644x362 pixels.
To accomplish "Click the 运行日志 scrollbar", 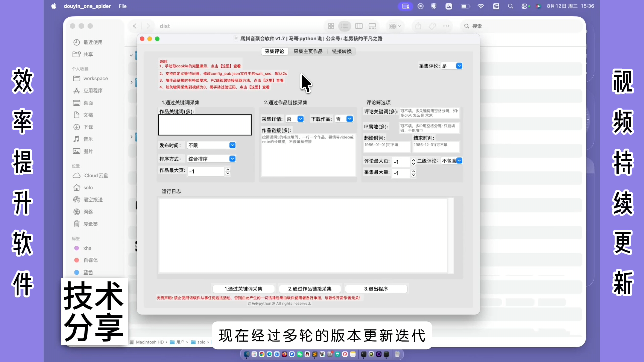I will coord(451,235).
